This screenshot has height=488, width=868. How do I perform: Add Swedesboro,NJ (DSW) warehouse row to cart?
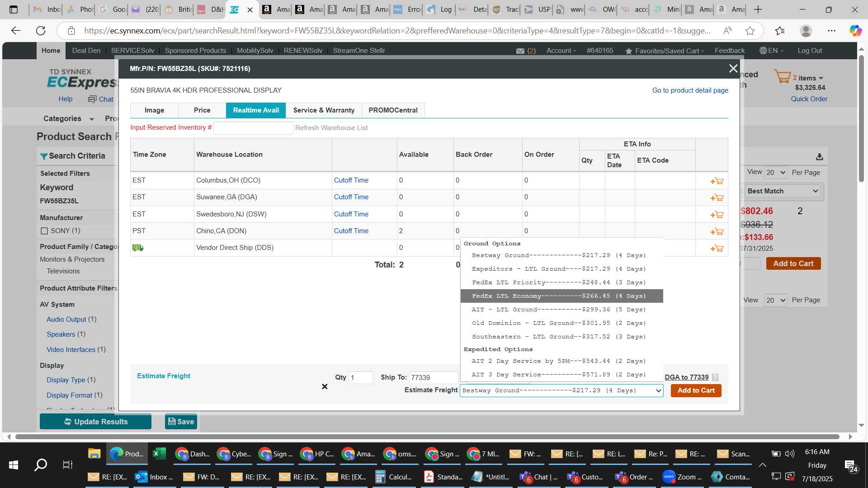(x=717, y=215)
